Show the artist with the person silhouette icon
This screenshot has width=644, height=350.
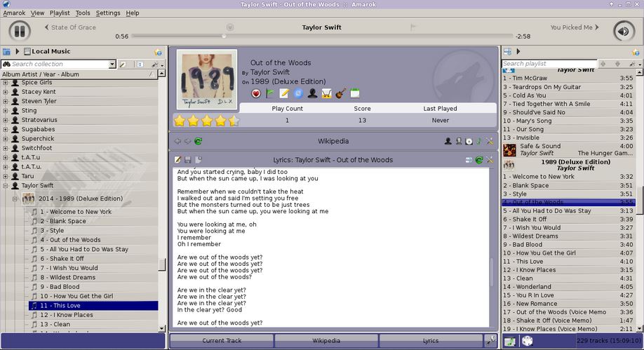(x=312, y=94)
